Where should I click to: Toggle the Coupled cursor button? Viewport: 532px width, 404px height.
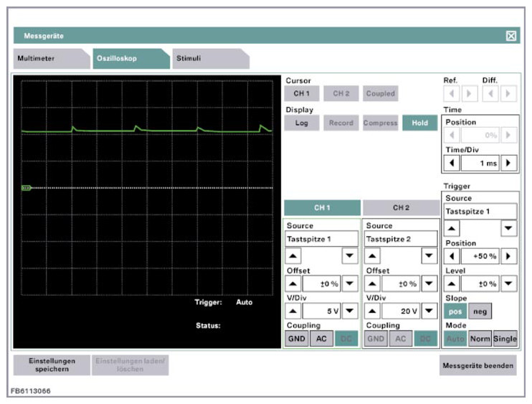click(380, 93)
